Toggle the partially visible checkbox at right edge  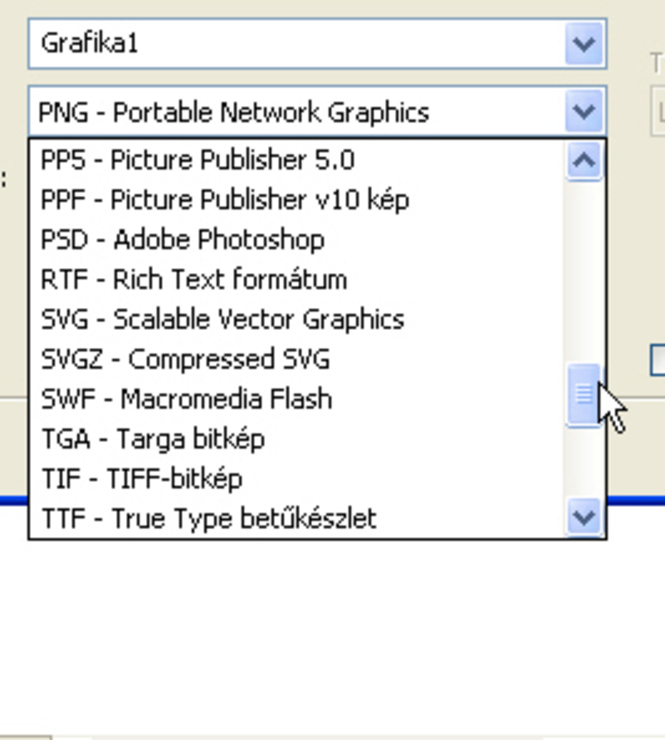[x=658, y=361]
